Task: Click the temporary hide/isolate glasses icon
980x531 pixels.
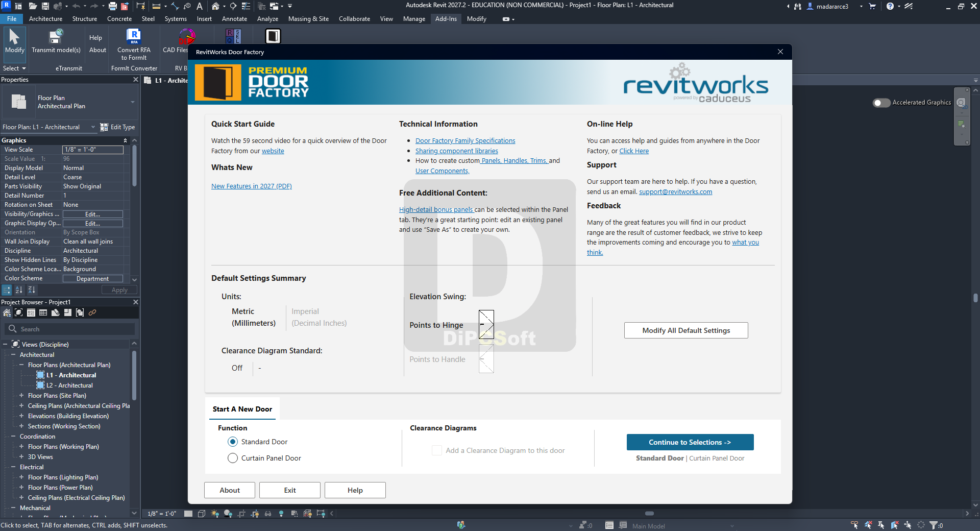Action: (x=268, y=514)
